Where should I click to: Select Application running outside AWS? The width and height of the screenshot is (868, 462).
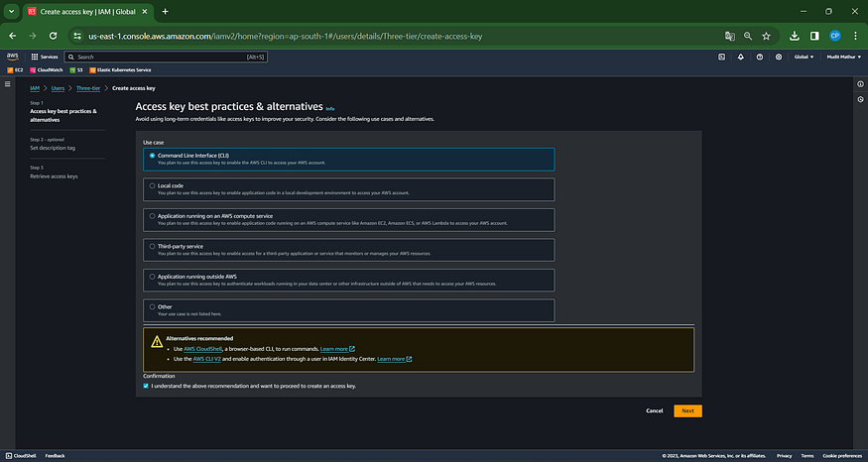pyautogui.click(x=349, y=280)
